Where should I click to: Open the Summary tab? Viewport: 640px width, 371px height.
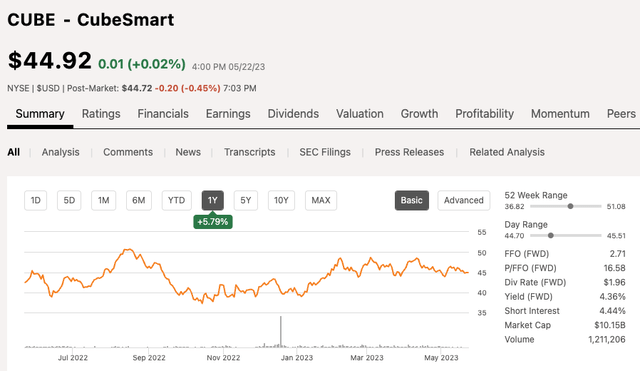[40, 114]
